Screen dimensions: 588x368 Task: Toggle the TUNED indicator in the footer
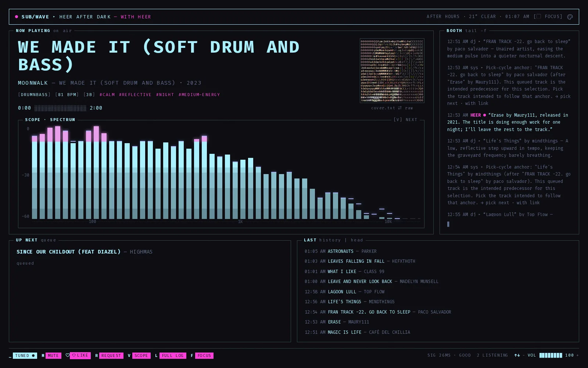click(x=25, y=355)
